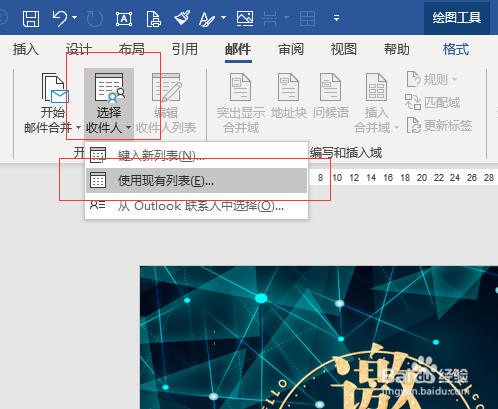Click the 更新标签 button
The height and width of the screenshot is (409, 498).
coord(439,126)
